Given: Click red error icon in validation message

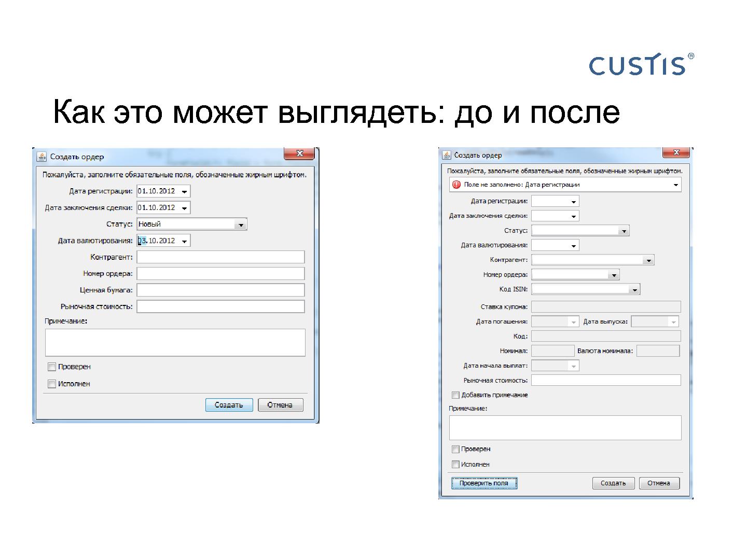Looking at the screenshot, I should [457, 185].
